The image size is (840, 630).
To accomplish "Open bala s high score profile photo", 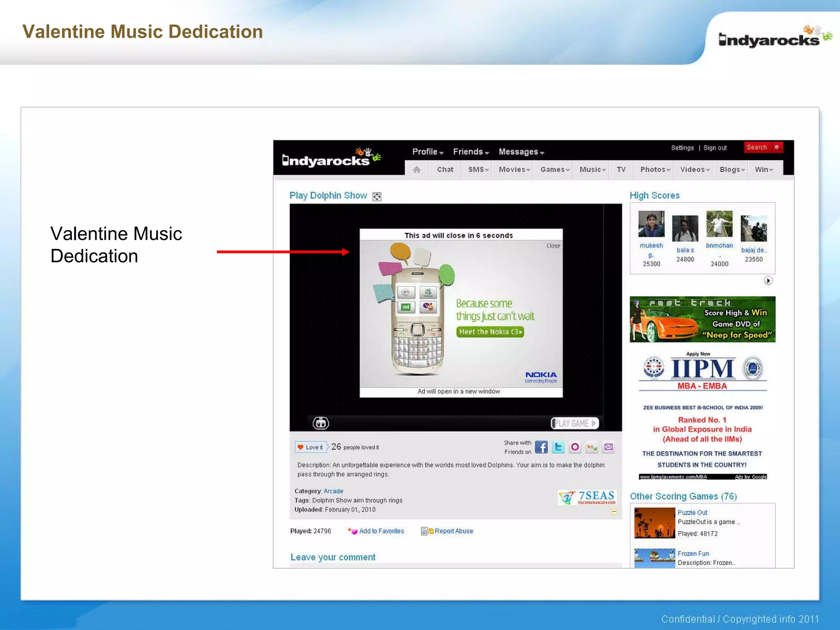I will coord(685,228).
